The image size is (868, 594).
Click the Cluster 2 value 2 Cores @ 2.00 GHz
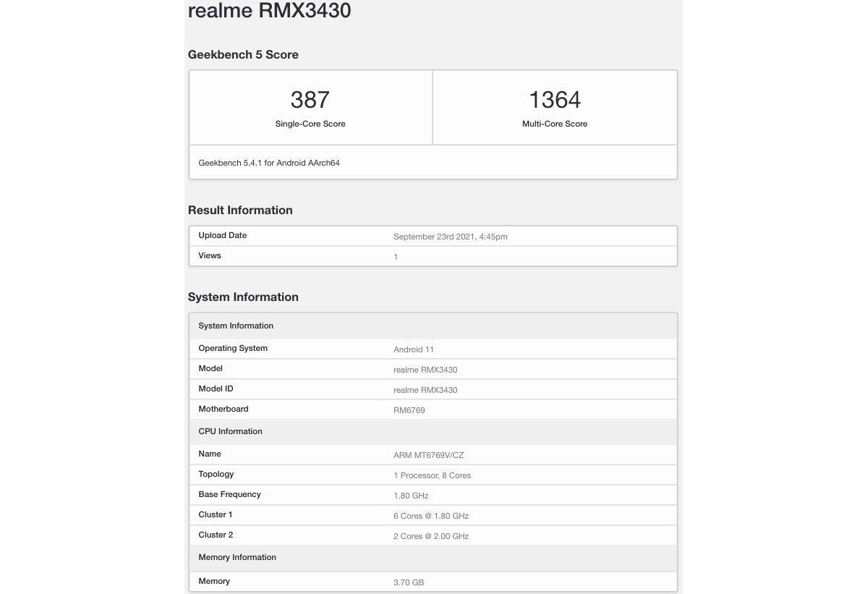tap(430, 536)
